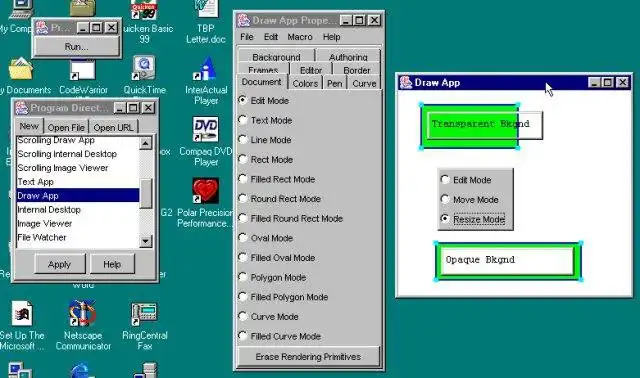Select Round Rect Mode radio button
This screenshot has width=640, height=378.
pos(242,198)
